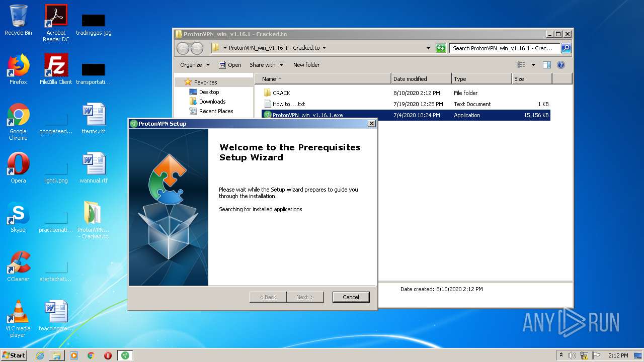Click the Explorer search magnifier icon
The height and width of the screenshot is (362, 644).
point(566,48)
